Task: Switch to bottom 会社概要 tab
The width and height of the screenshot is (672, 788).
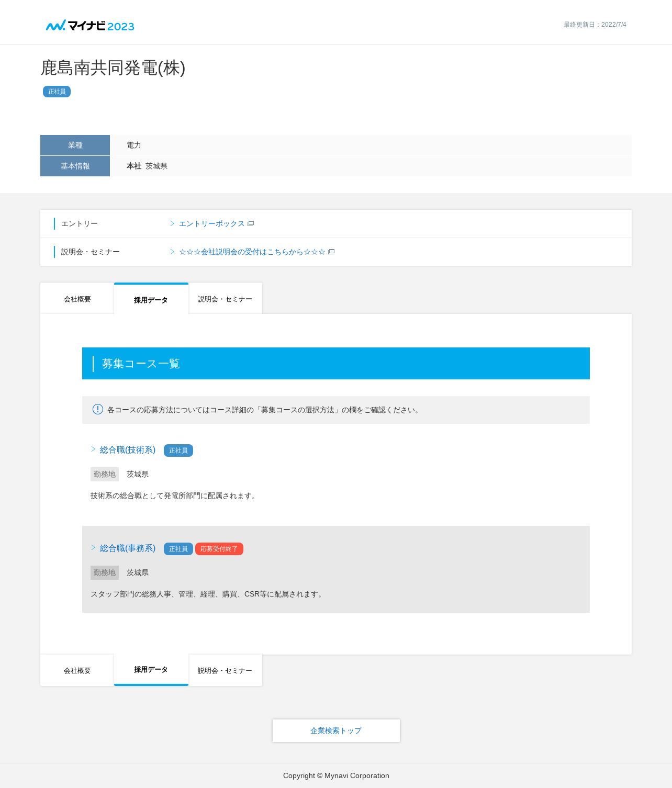Action: 77,670
